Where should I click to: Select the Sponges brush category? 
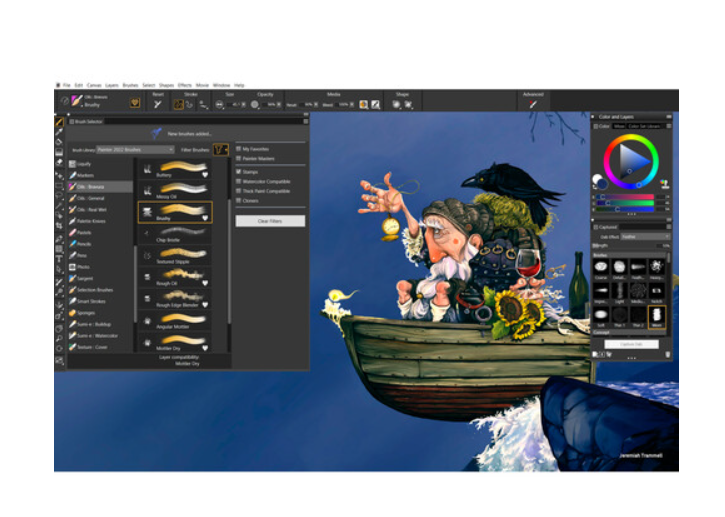click(100, 313)
